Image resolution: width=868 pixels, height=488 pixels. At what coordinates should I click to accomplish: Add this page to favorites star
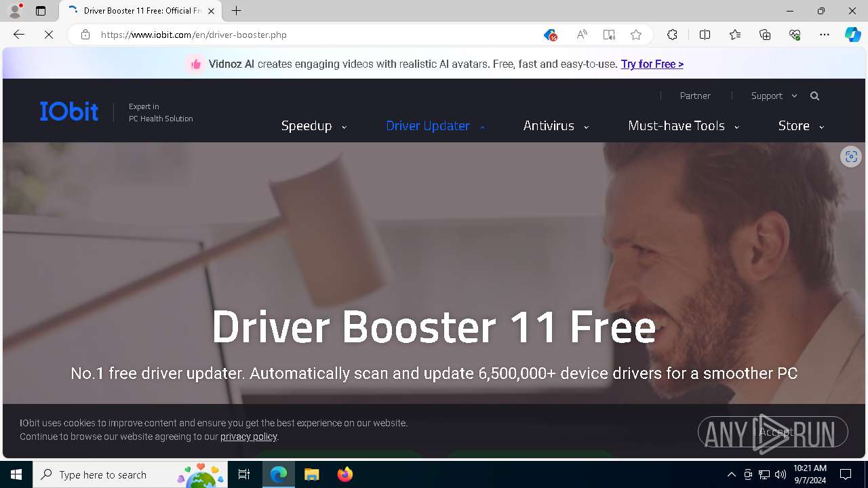pos(636,35)
